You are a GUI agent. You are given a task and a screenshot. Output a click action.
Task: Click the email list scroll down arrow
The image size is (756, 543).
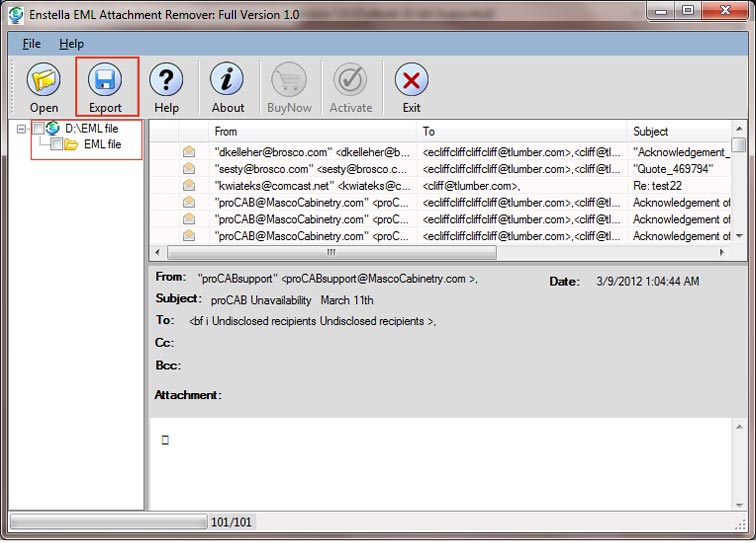739,236
